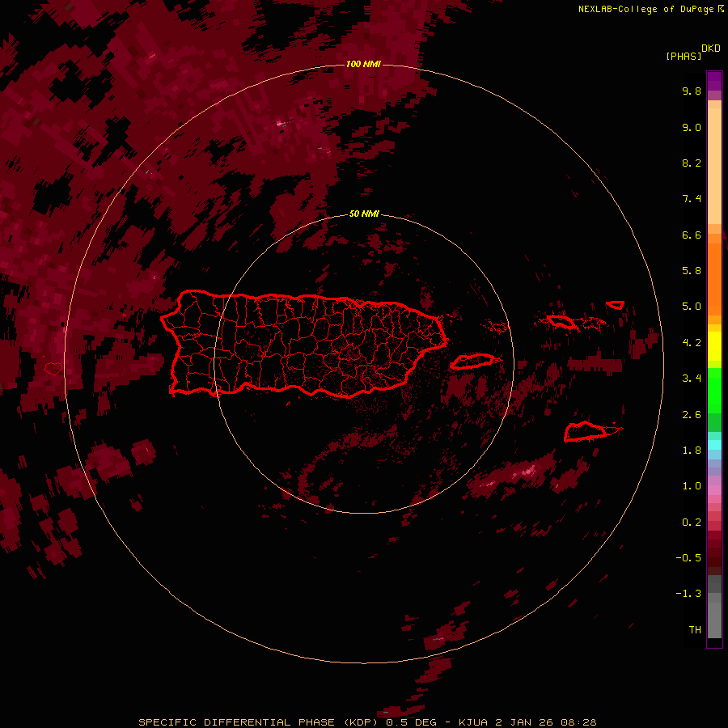728x728 pixels.
Task: Click the 100 NMI range ring label
Action: [x=363, y=64]
